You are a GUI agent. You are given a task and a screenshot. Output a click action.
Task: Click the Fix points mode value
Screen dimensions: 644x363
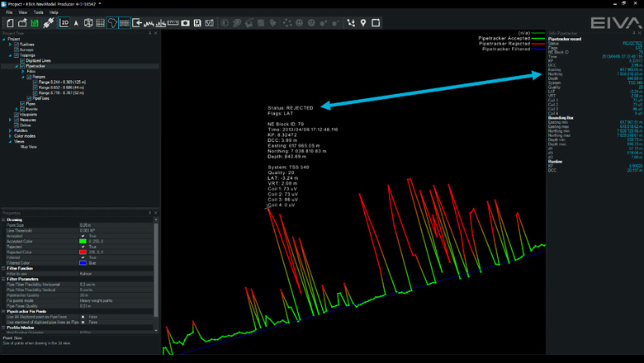point(116,300)
